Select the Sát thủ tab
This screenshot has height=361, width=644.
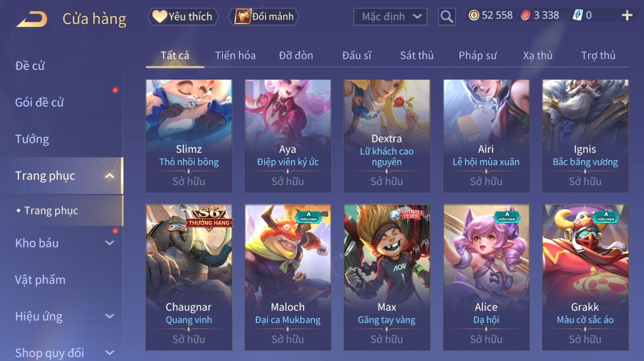(x=417, y=56)
